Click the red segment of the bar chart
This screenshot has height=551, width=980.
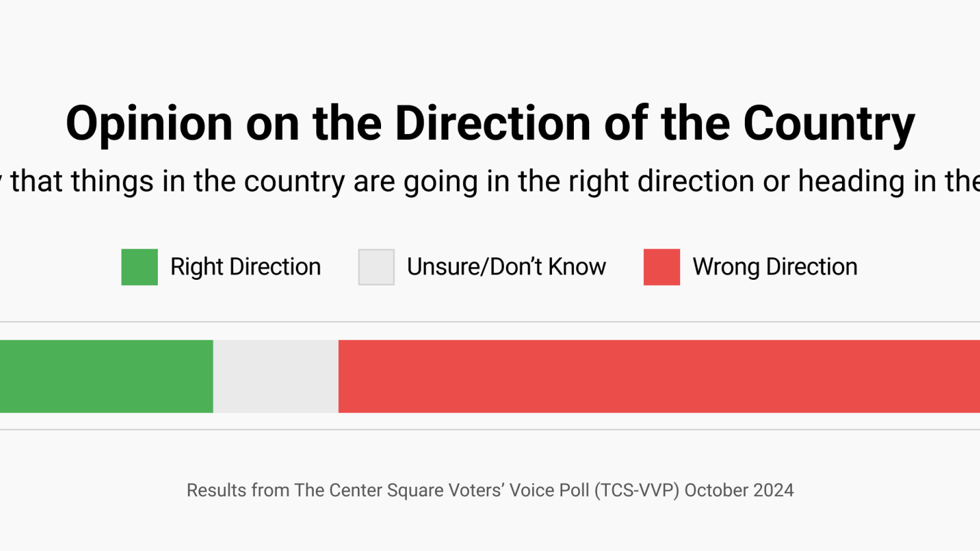659,377
